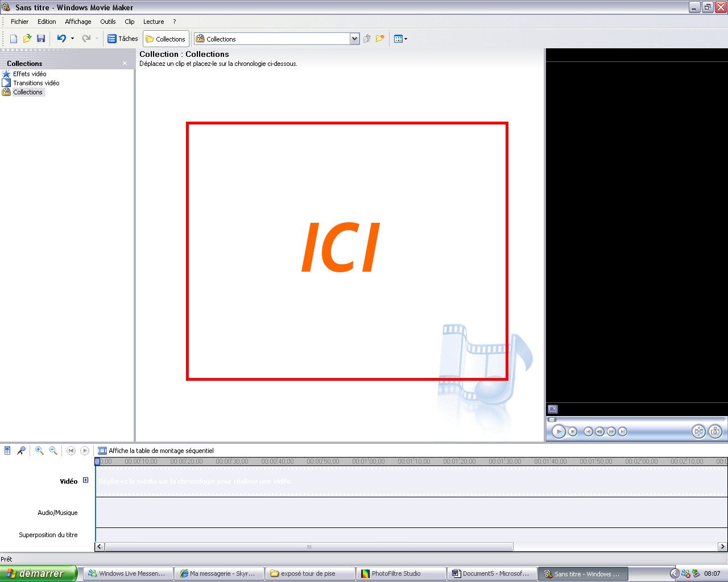728x582 pixels.
Task: Open the démarrer Start menu
Action: point(38,573)
